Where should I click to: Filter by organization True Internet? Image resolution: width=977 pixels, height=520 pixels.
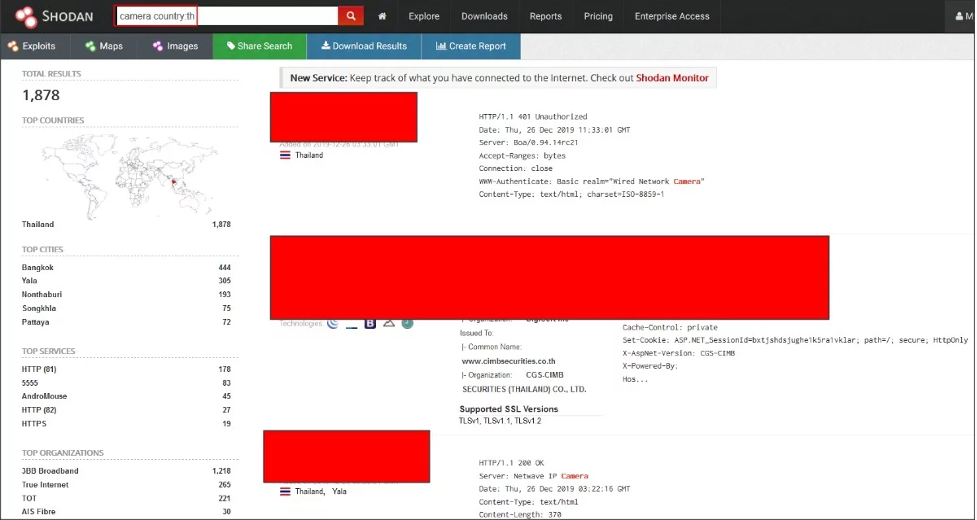click(x=45, y=485)
